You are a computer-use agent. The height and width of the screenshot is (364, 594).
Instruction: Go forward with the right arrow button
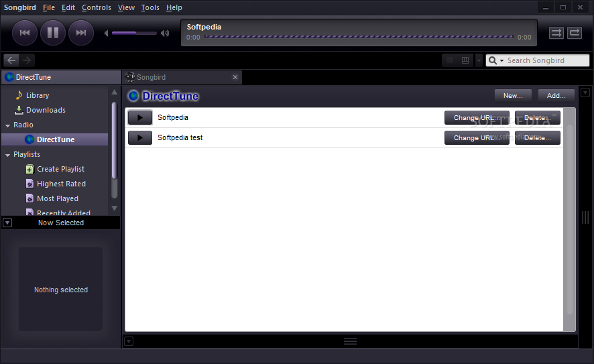27,60
